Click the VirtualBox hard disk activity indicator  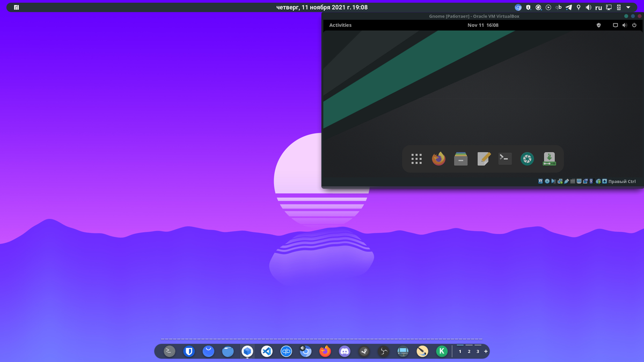click(540, 181)
